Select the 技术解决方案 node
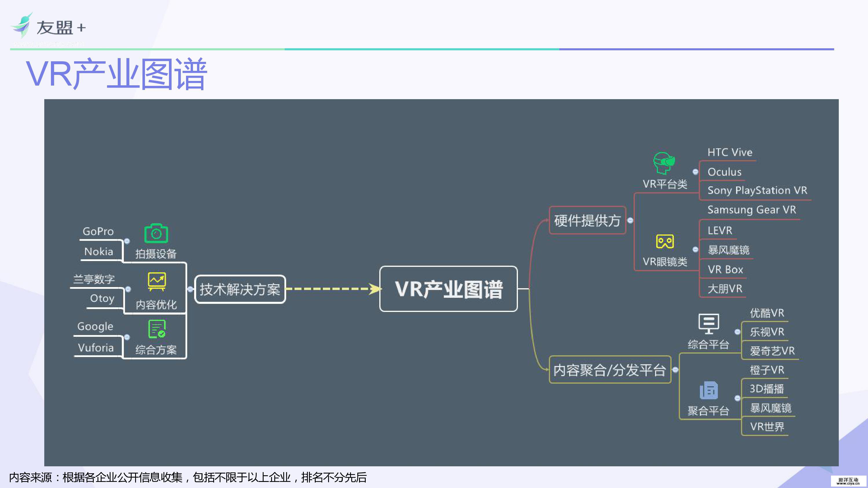868x488 pixels. (240, 289)
